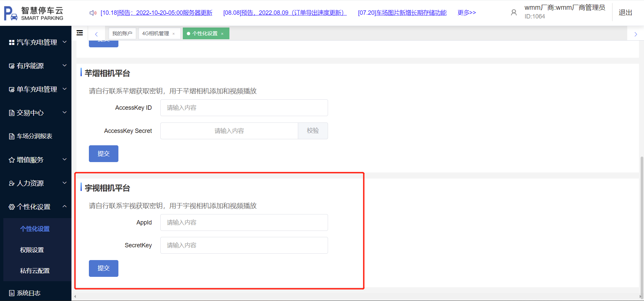Focus the AccessKey ID input field

(244, 108)
